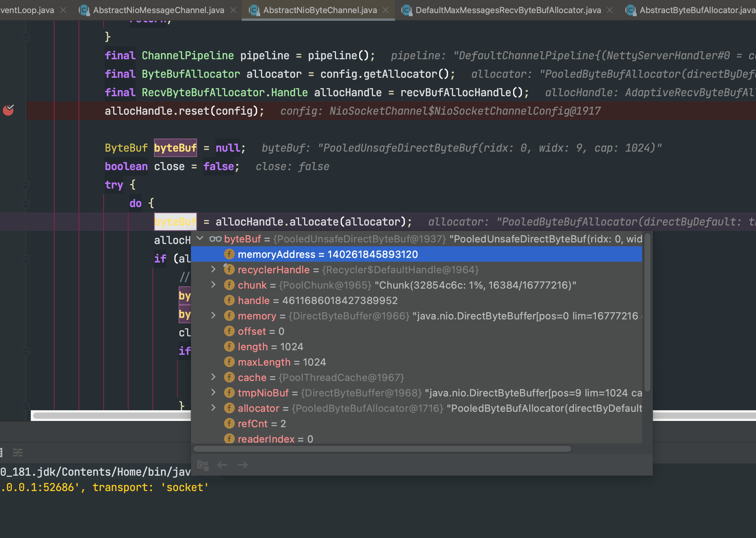Click the popup's horizontal scrollbar
The image size is (756, 538).
point(382,449)
